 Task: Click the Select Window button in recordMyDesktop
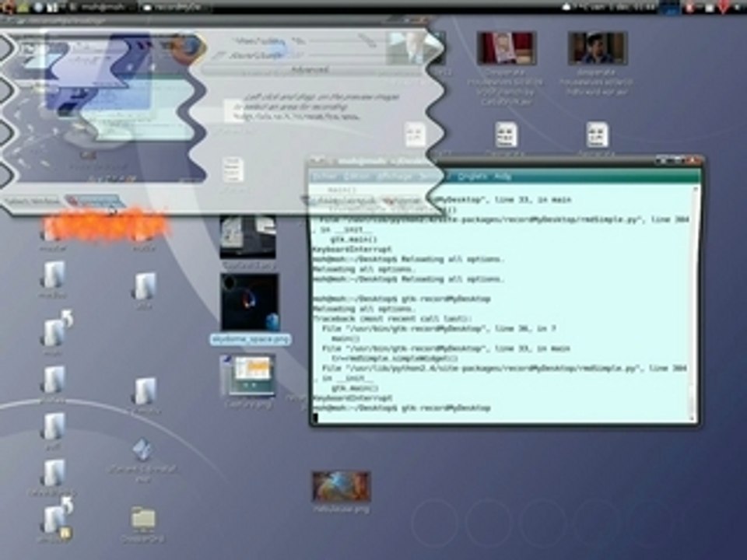coord(31,202)
